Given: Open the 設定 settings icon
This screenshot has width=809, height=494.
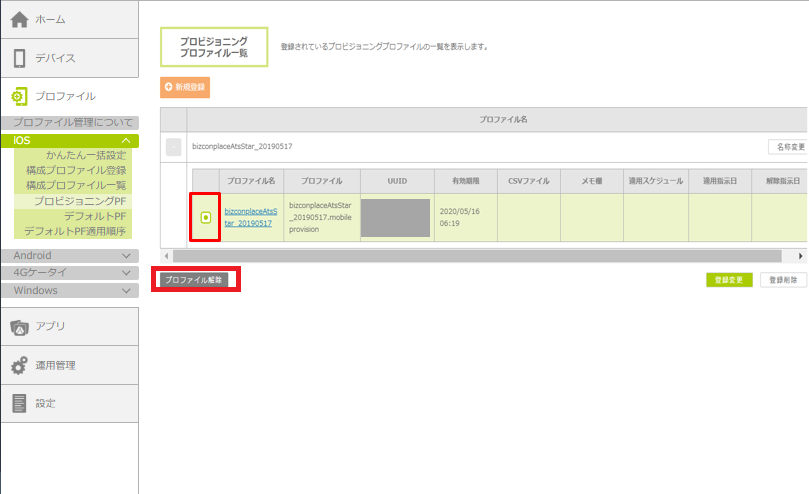Looking at the screenshot, I should (19, 403).
